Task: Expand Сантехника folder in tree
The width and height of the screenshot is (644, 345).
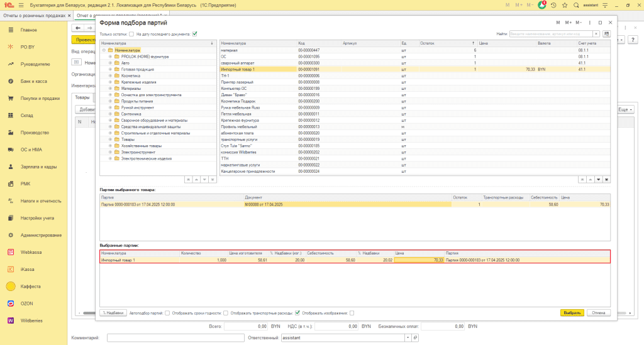Action: click(110, 114)
